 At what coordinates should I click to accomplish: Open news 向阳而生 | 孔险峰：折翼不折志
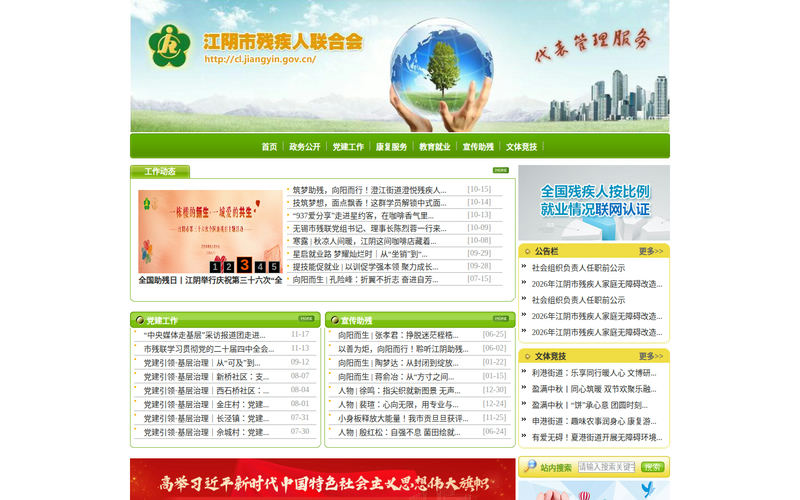(365, 280)
